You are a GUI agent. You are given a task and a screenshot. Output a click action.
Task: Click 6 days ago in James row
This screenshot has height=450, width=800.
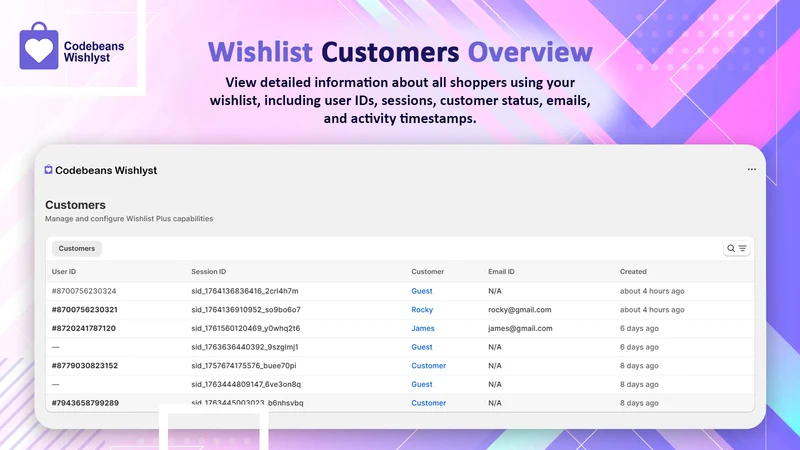[x=639, y=328]
